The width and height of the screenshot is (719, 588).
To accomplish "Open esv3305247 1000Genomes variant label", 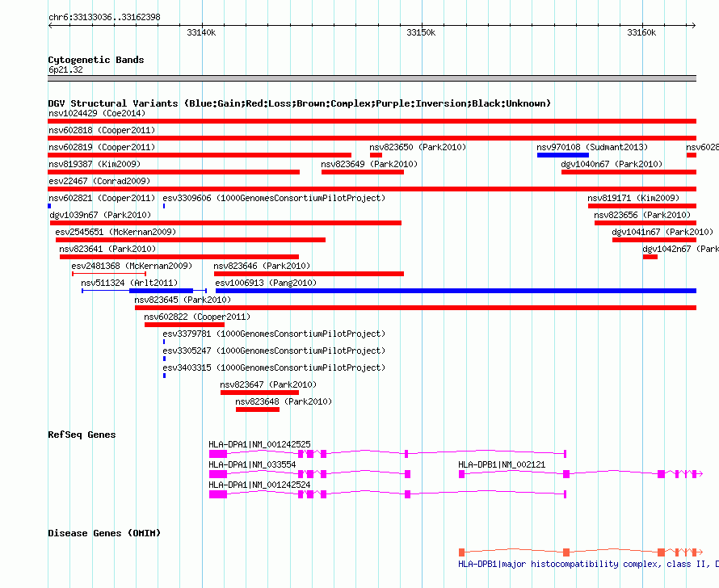I will pos(274,351).
